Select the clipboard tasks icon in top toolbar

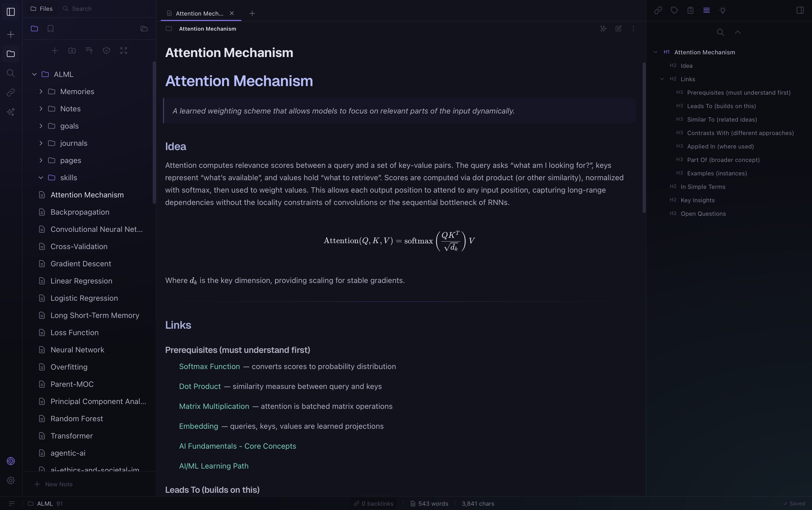pyautogui.click(x=690, y=10)
